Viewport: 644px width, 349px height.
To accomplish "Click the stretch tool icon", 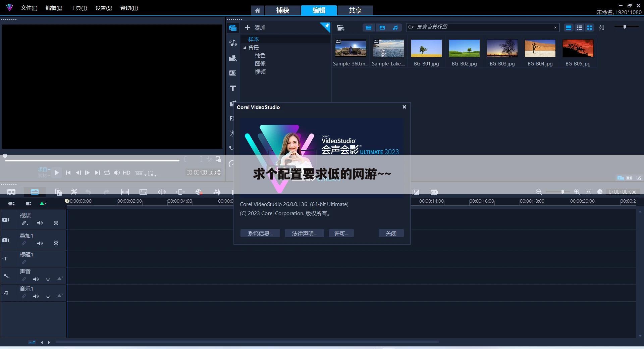I will pos(143,192).
